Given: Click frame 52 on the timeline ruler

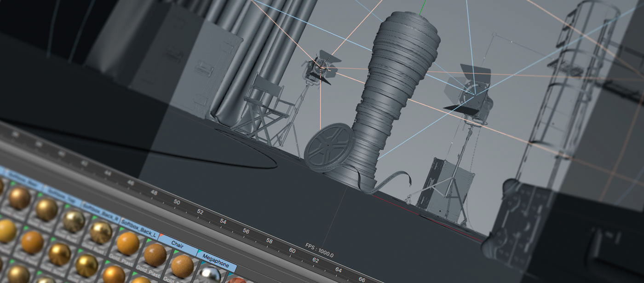Looking at the screenshot, I should (200, 212).
